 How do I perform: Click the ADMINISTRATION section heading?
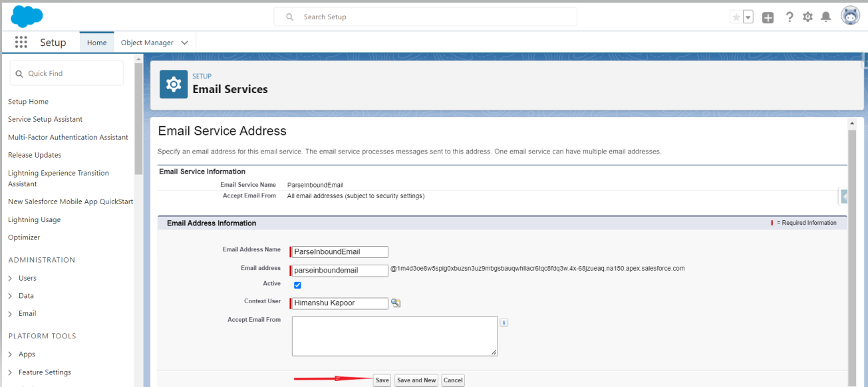tap(42, 260)
